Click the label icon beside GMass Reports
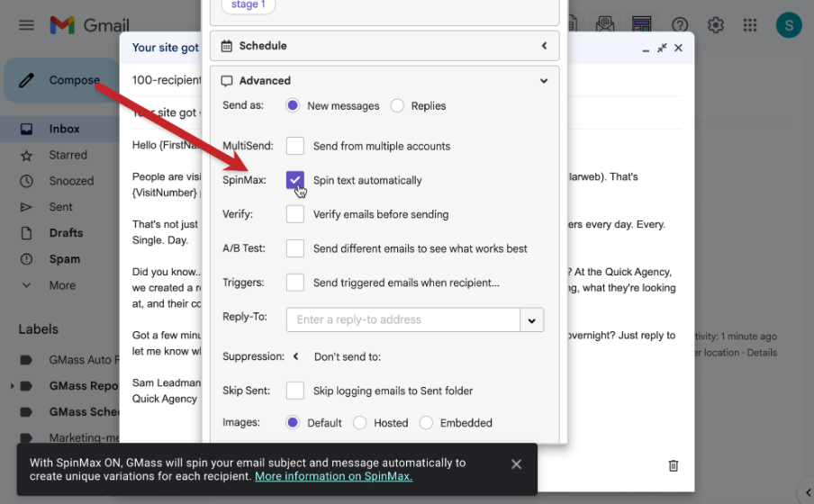814x504 pixels. (26, 386)
